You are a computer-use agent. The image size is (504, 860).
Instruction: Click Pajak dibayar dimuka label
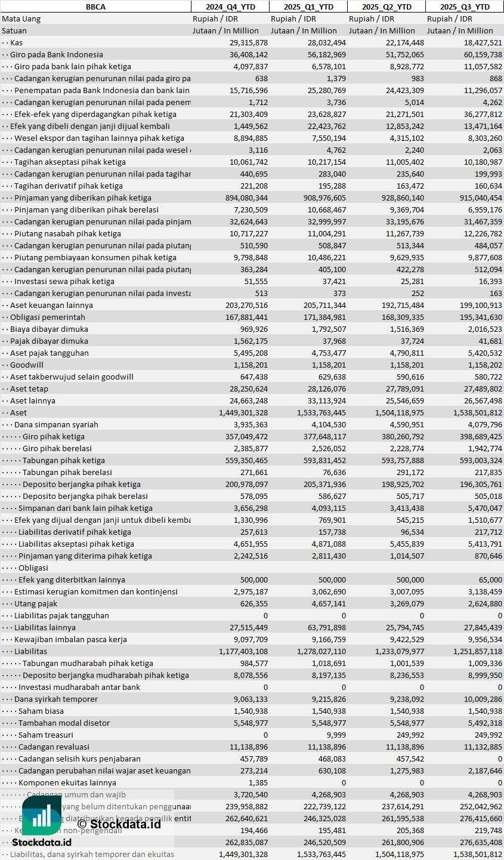point(49,341)
